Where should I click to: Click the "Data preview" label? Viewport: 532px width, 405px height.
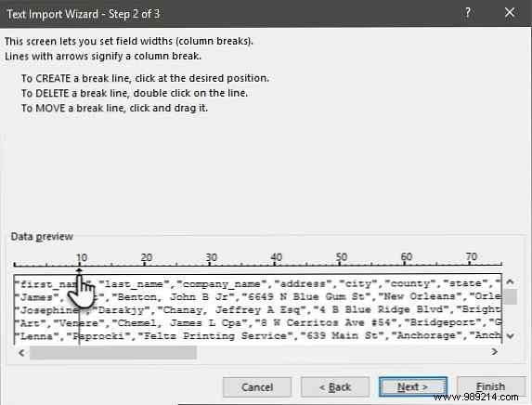[x=42, y=236]
